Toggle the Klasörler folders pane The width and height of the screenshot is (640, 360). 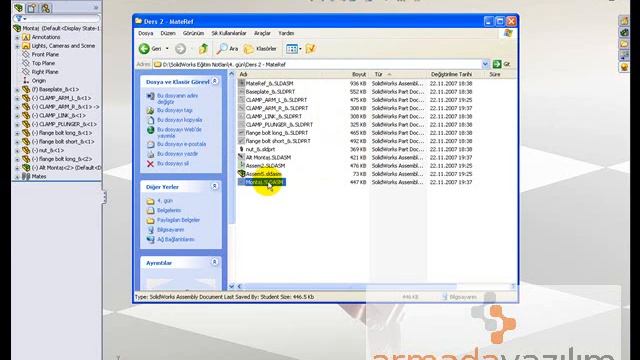[260, 49]
